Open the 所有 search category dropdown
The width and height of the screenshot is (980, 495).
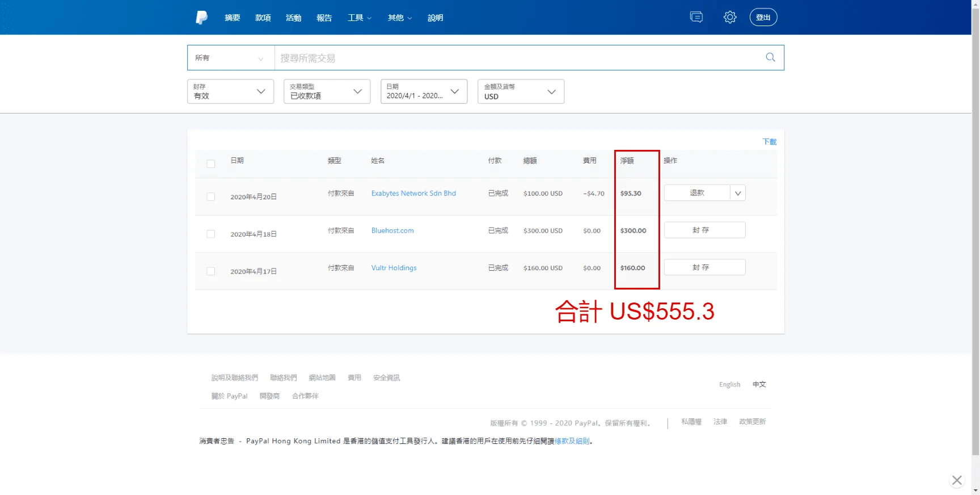(x=231, y=58)
